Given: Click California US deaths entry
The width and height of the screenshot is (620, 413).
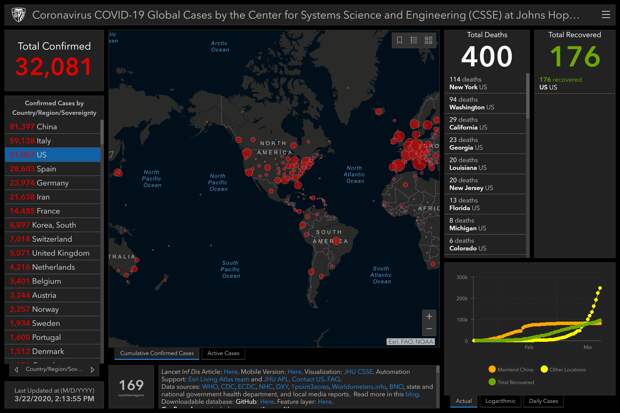Looking at the screenshot, I should pos(486,124).
